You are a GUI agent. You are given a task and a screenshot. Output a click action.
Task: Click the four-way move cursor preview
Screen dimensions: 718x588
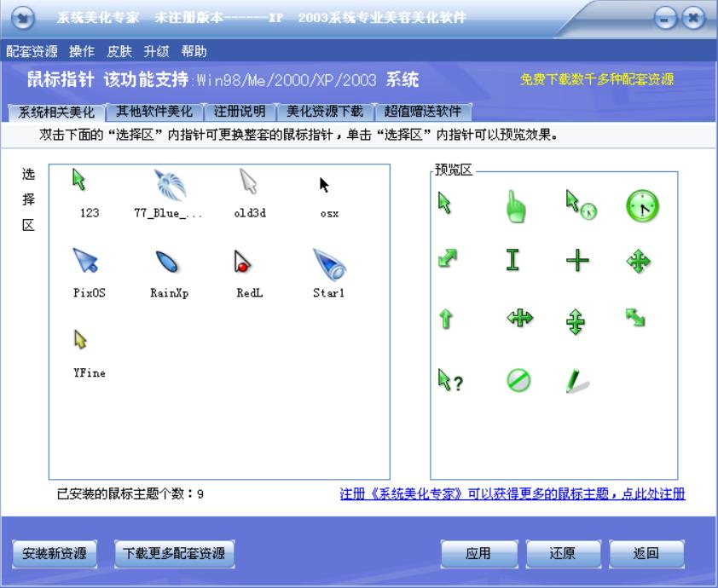click(x=639, y=262)
